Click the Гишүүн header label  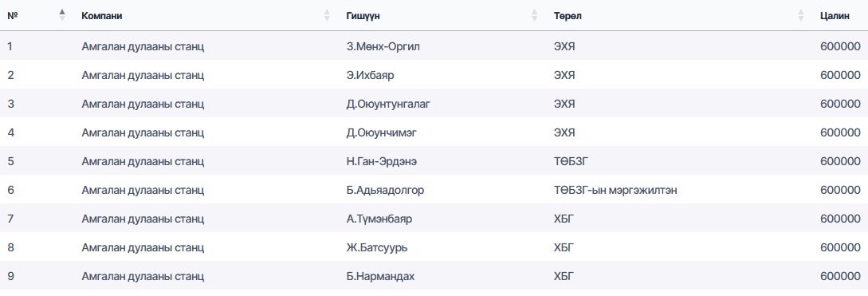363,16
